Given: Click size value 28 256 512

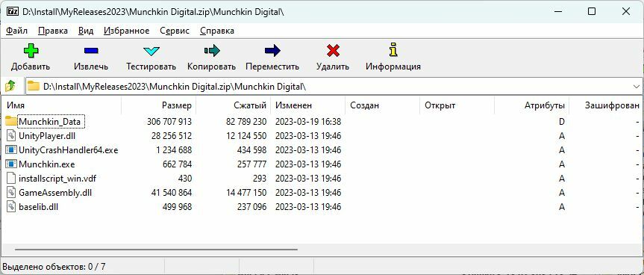Looking at the screenshot, I should tap(172, 136).
